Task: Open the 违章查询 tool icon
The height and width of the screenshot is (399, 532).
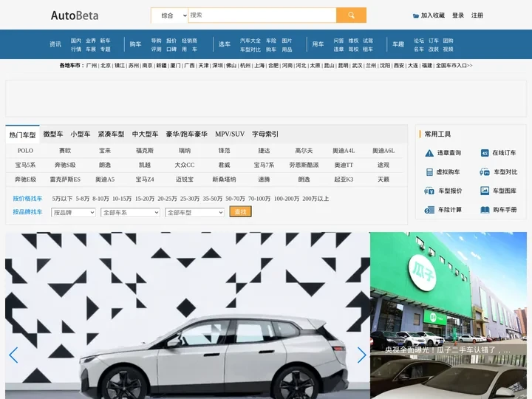Action: [x=429, y=153]
